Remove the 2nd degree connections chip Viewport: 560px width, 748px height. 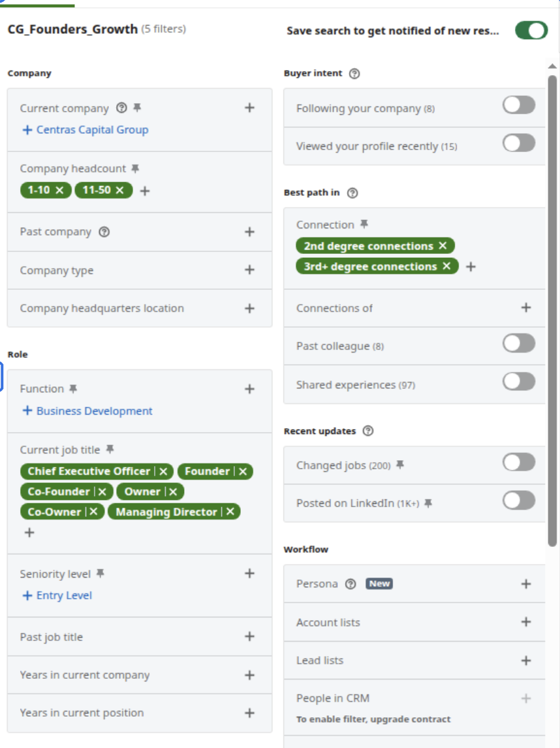point(443,245)
